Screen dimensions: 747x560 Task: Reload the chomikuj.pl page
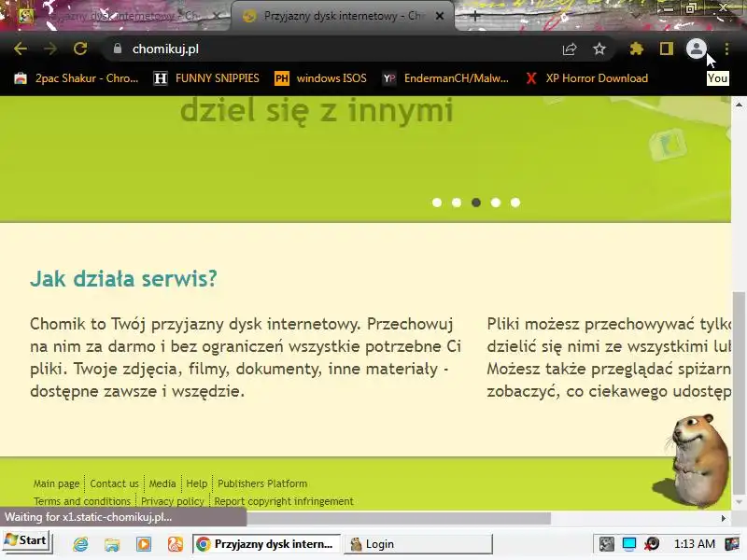pyautogui.click(x=80, y=49)
